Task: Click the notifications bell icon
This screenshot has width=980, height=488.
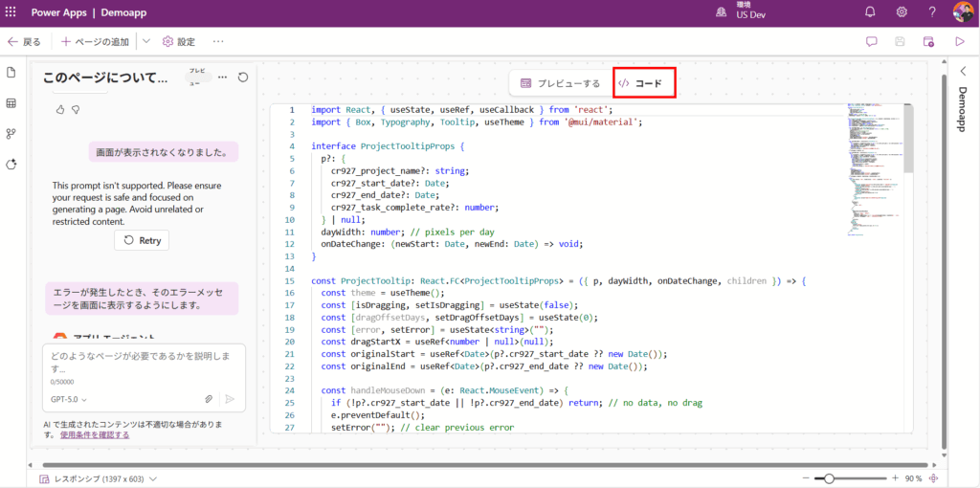Action: click(870, 12)
